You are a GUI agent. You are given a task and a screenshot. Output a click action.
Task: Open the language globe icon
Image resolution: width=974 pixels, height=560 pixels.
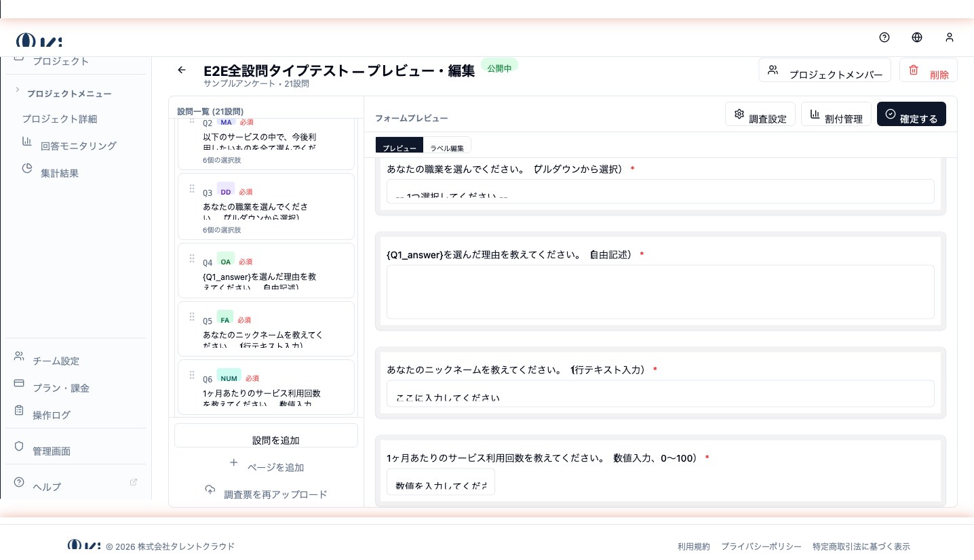[917, 37]
